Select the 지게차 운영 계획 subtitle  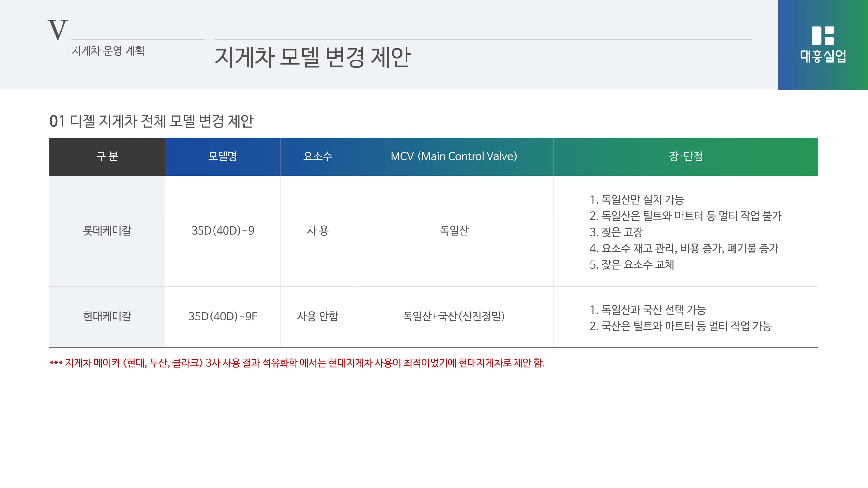[107, 50]
